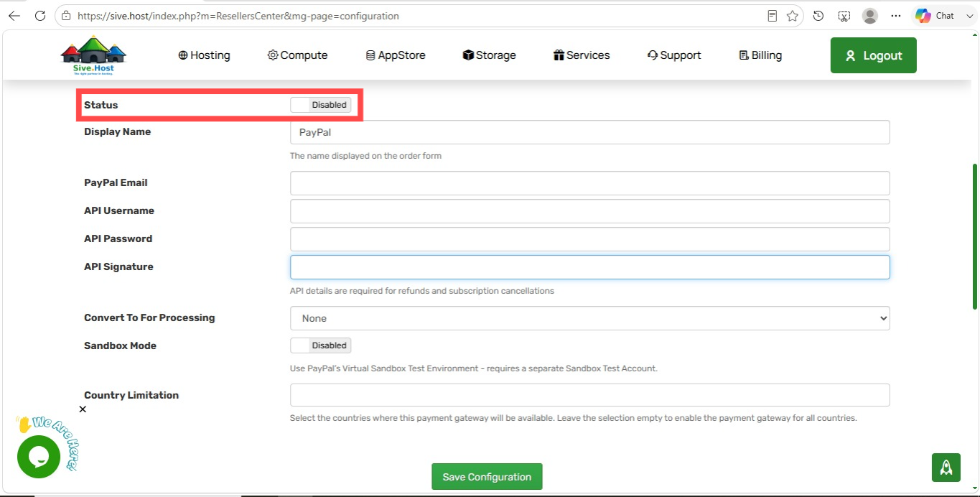Expand the chevron next to Chat
Viewport: 980px width, 497px height.
[969, 16]
